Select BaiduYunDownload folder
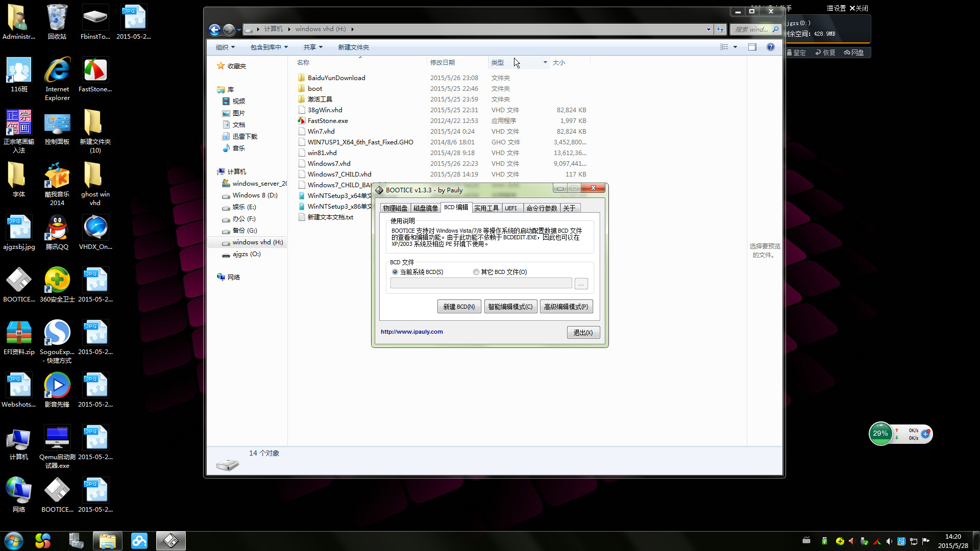Screen dimensions: 980x551 336,78
